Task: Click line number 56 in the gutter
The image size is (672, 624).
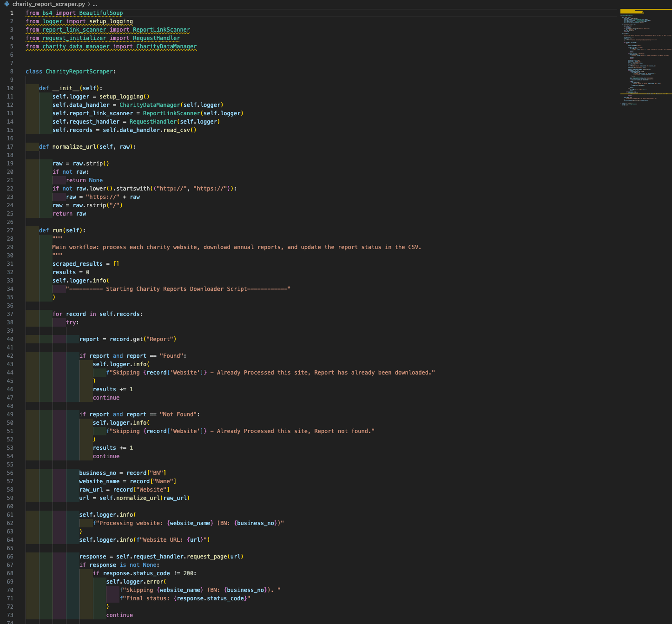Action: (10, 473)
